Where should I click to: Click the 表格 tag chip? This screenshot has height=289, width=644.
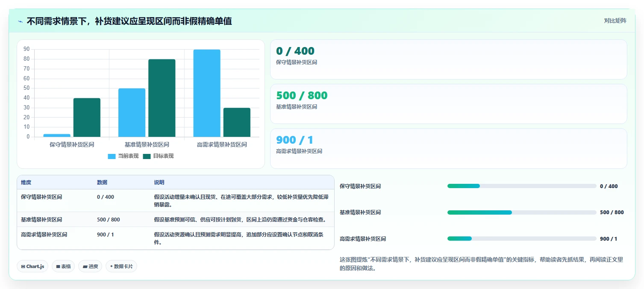click(63, 266)
